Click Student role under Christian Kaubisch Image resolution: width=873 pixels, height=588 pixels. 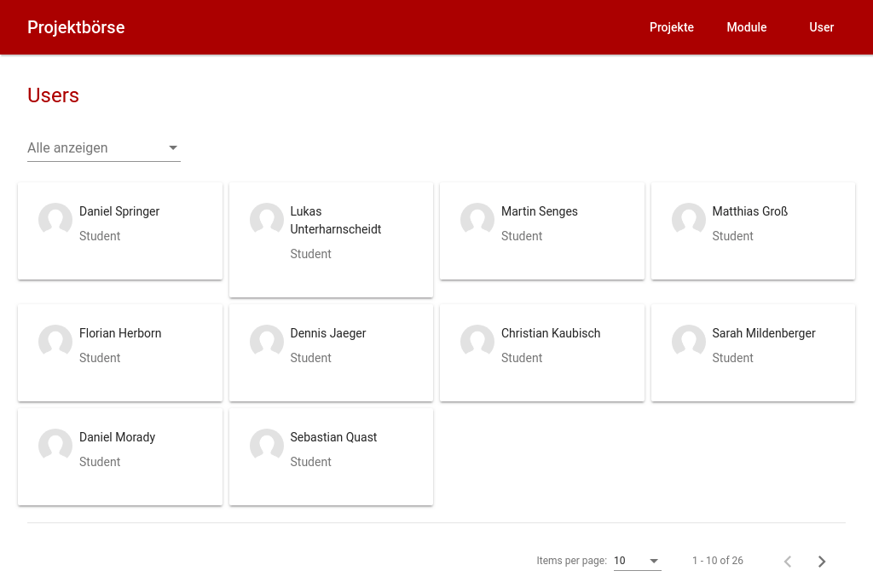tap(522, 358)
